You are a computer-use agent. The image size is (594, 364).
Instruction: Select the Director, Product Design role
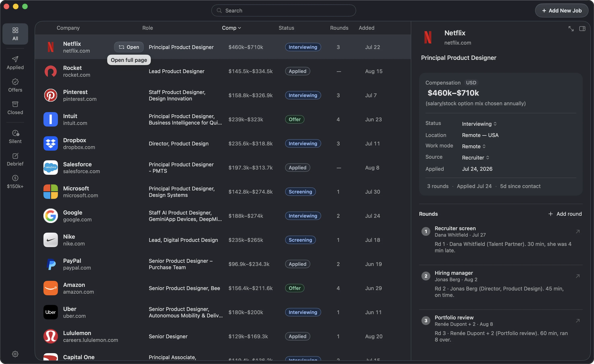(179, 144)
